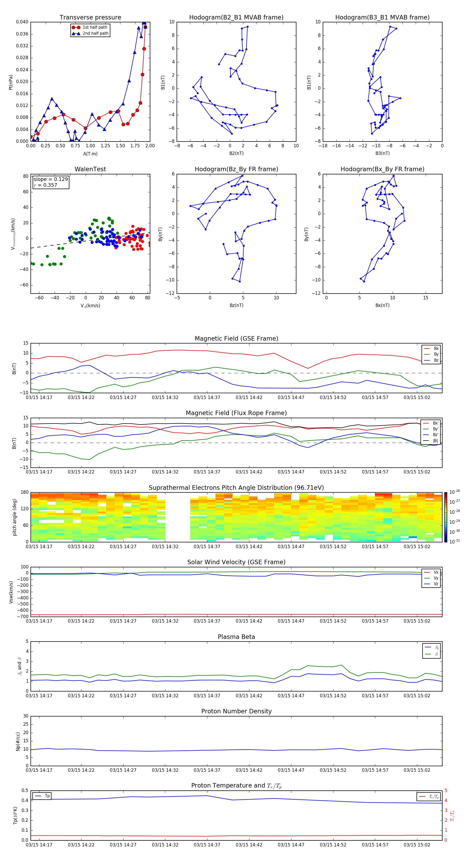Click the 'V_remaining(km/s)' y-axis label

13,234
